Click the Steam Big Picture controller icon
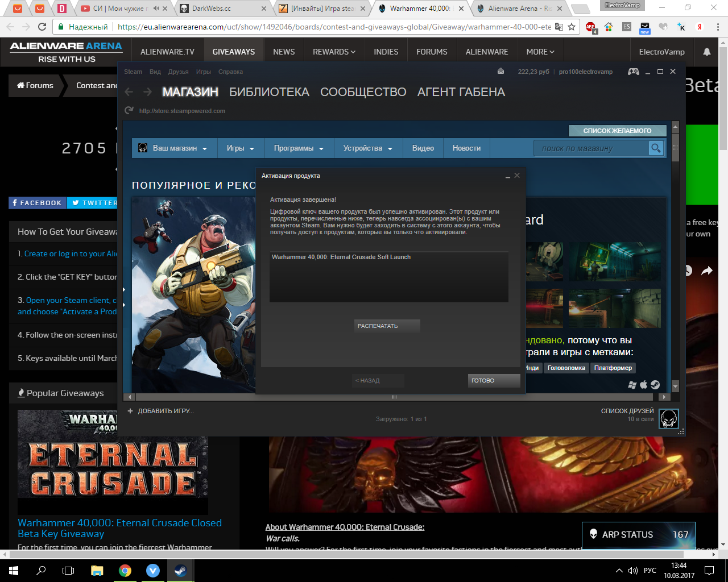This screenshot has width=728, height=582. pyautogui.click(x=633, y=72)
